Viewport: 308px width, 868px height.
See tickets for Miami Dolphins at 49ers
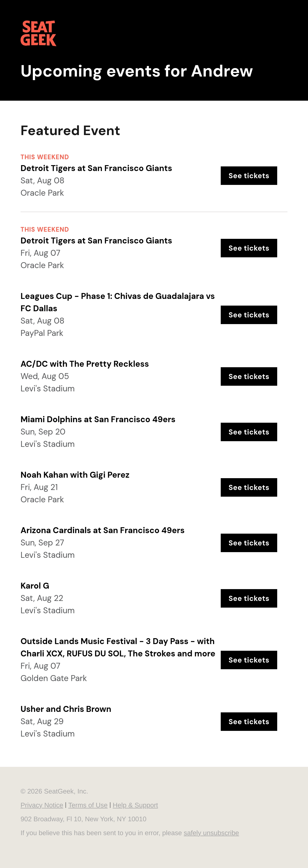pos(249,432)
